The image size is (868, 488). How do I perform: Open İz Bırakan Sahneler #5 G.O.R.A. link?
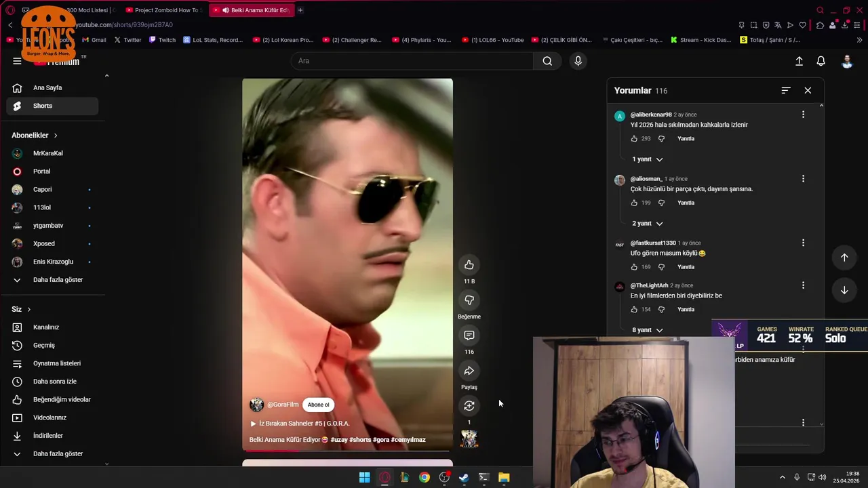point(300,424)
